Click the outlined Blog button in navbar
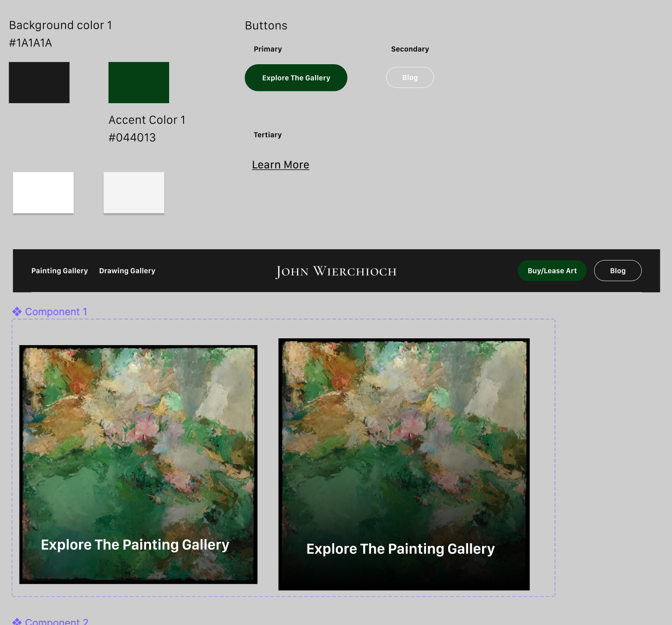The width and height of the screenshot is (672, 625). (x=618, y=270)
